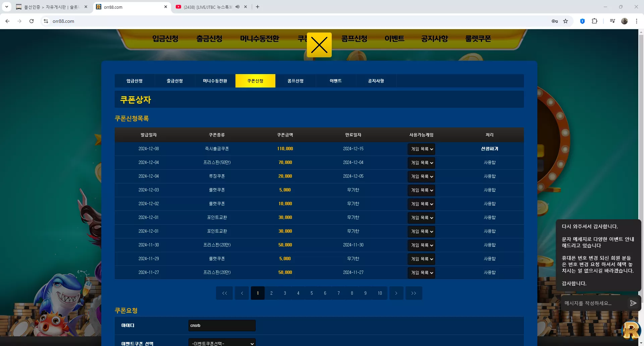
Task: Click 신청하기 for the 즉시출금쿠폰 coupon
Action: (x=489, y=149)
